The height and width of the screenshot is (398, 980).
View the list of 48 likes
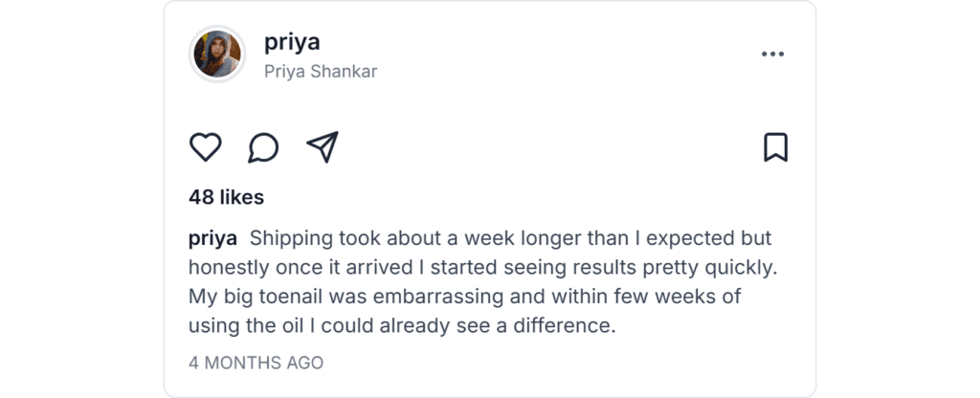227,197
